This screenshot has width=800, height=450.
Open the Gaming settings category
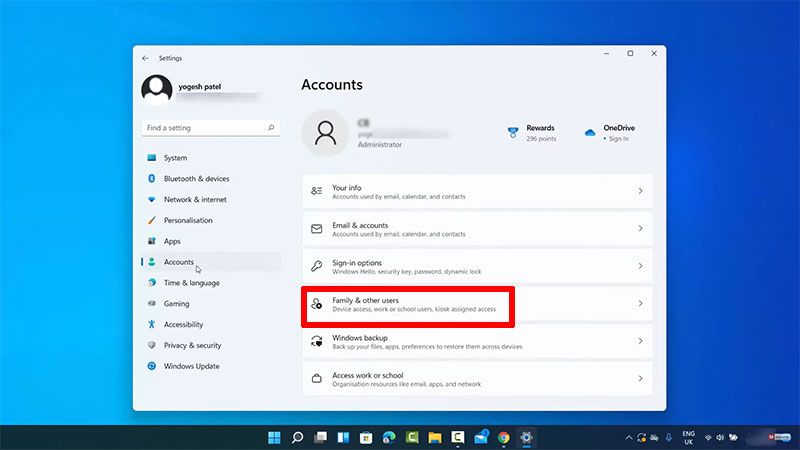pos(211,304)
